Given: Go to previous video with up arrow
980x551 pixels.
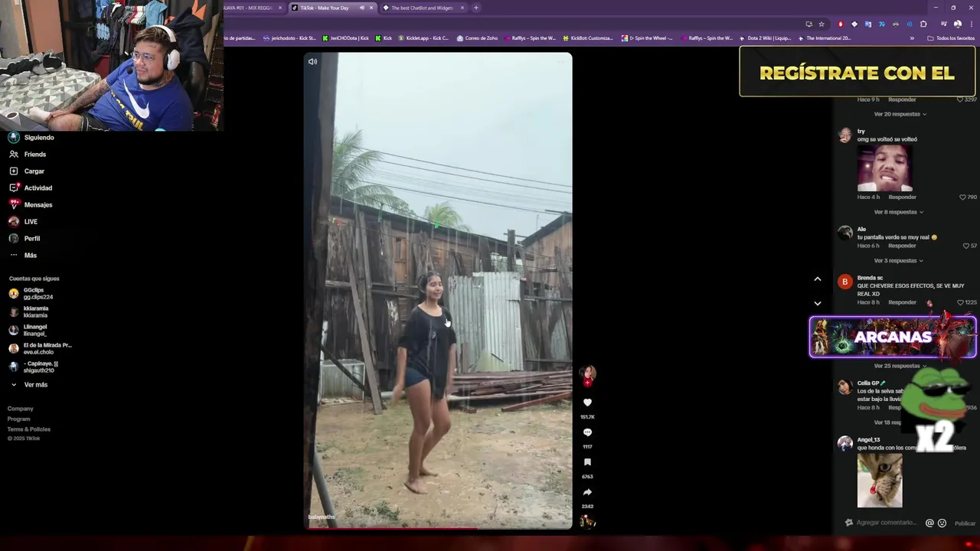Looking at the screenshot, I should coord(817,279).
